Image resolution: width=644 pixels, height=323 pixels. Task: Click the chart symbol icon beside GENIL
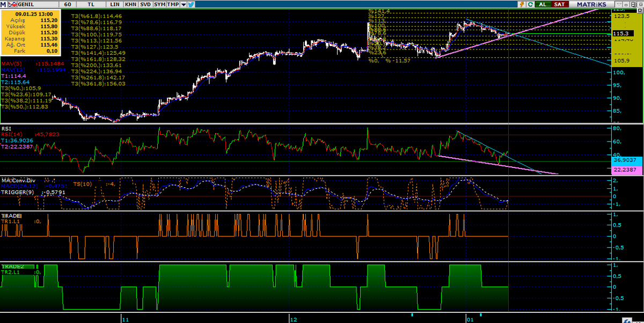pyautogui.click(x=12, y=4)
